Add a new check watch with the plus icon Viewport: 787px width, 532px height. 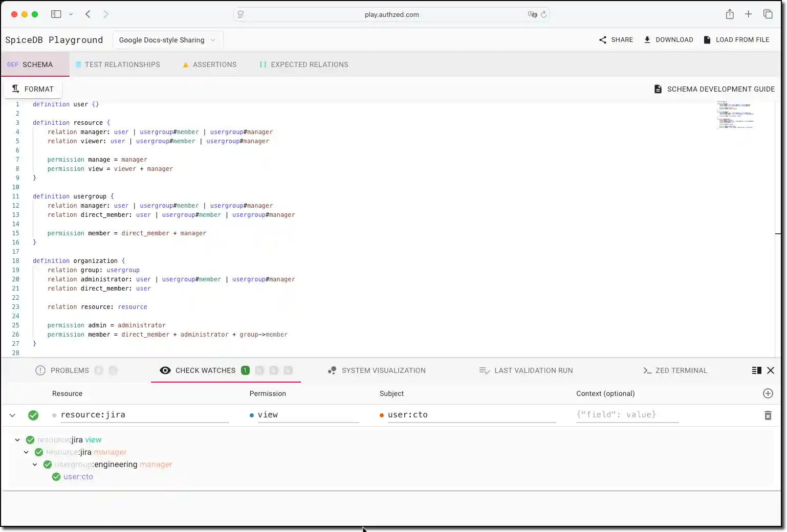click(x=768, y=393)
